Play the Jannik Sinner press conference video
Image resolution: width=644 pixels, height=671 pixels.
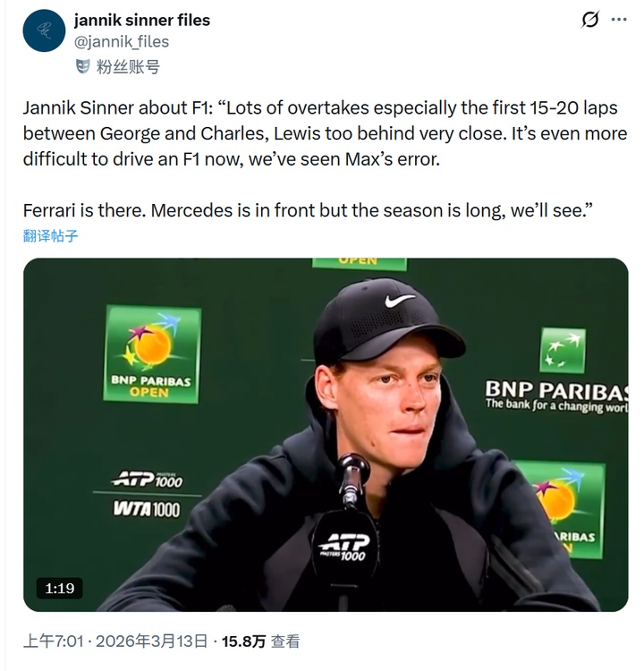[x=326, y=435]
